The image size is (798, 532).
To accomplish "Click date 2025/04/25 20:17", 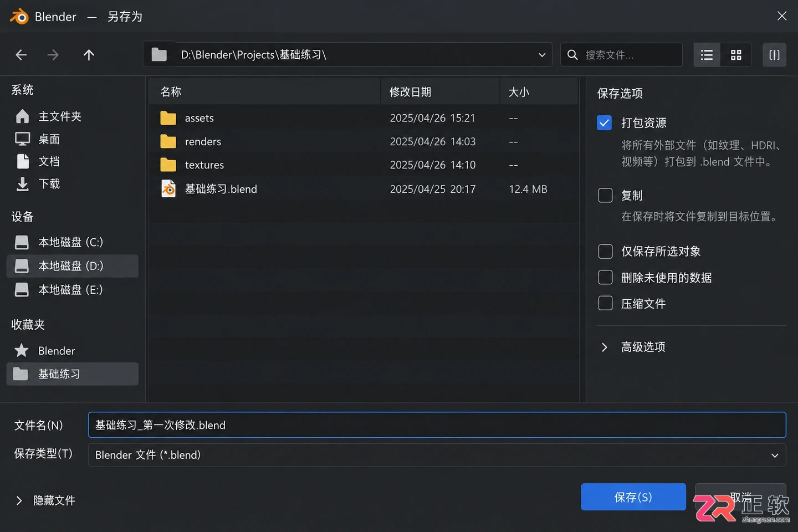I will [432, 189].
